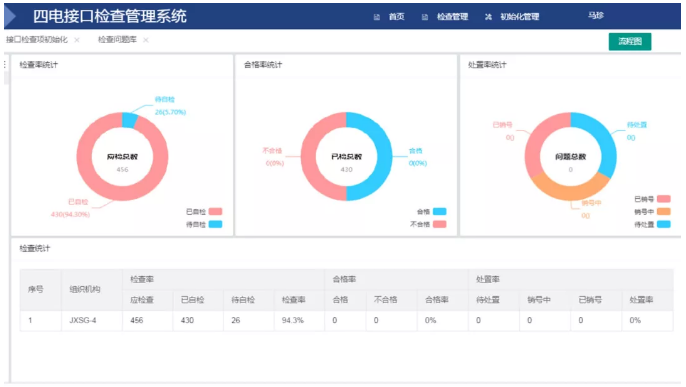The height and width of the screenshot is (387, 686).
Task: Click the 处置率统计 panel title
Action: (487, 65)
